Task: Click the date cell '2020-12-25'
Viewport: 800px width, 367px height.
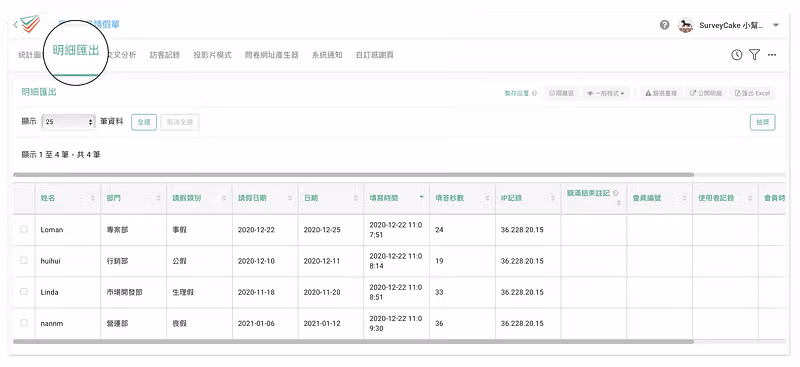Action: (x=322, y=230)
